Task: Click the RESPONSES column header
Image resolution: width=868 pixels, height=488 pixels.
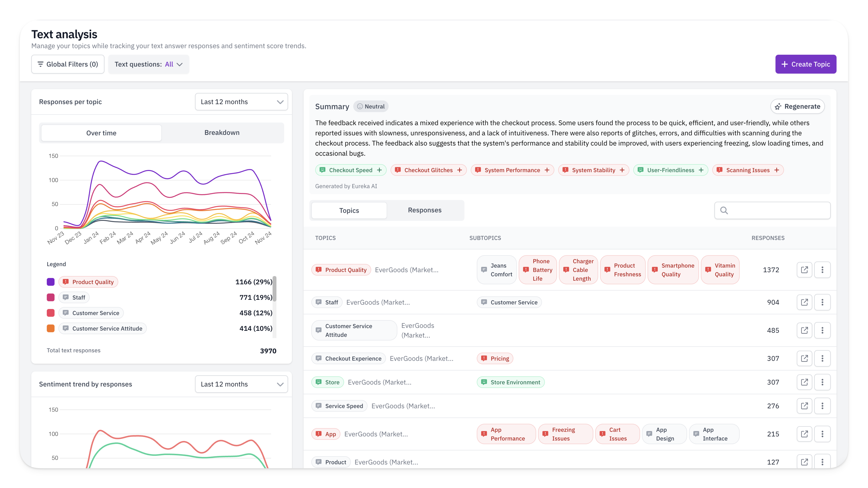Action: pyautogui.click(x=768, y=238)
